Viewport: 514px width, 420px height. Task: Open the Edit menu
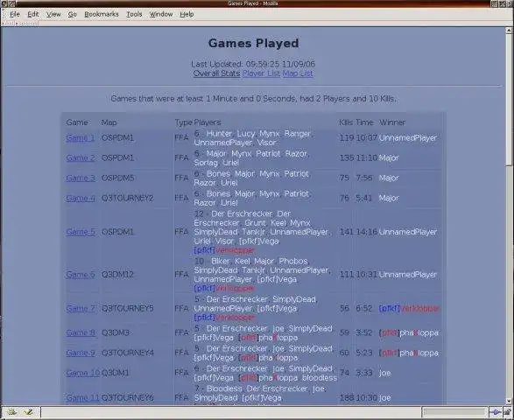coord(32,14)
